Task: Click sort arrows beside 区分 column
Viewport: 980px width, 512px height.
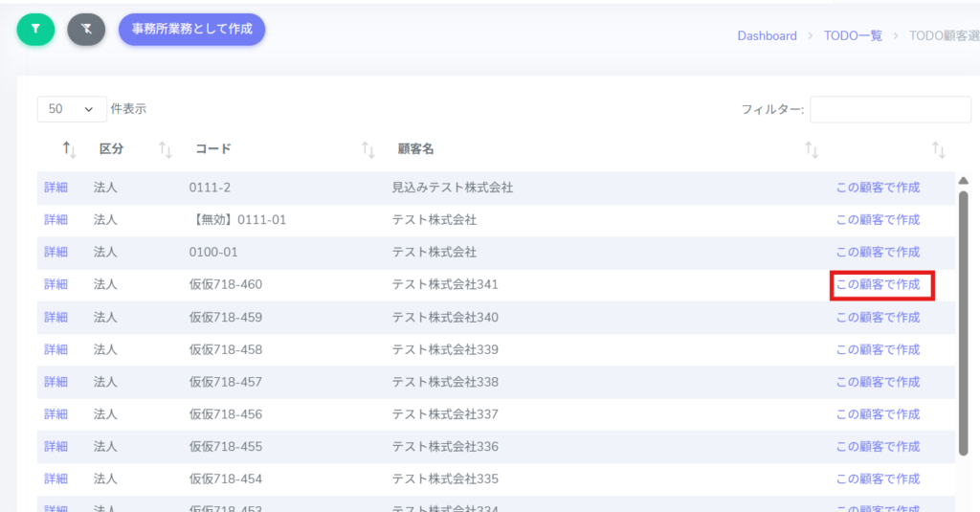Action: coord(165,149)
